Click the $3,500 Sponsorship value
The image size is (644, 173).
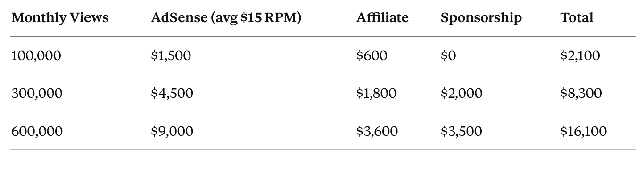coord(462,131)
